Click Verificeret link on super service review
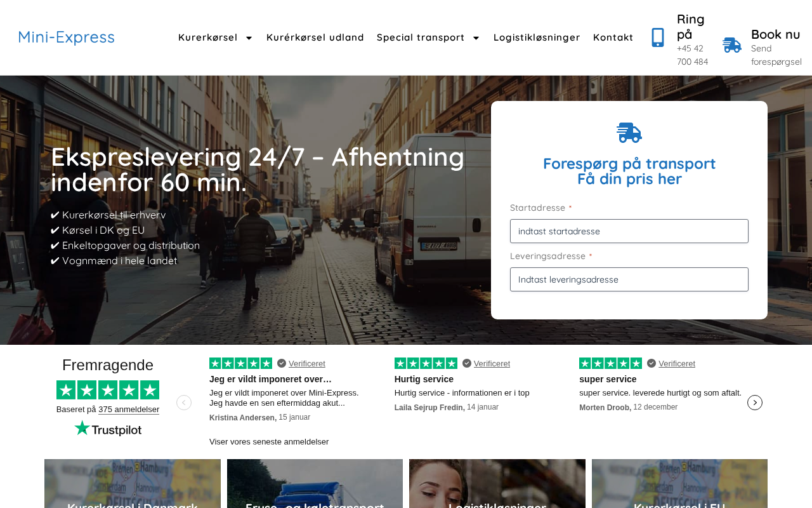812x508 pixels. point(677,364)
